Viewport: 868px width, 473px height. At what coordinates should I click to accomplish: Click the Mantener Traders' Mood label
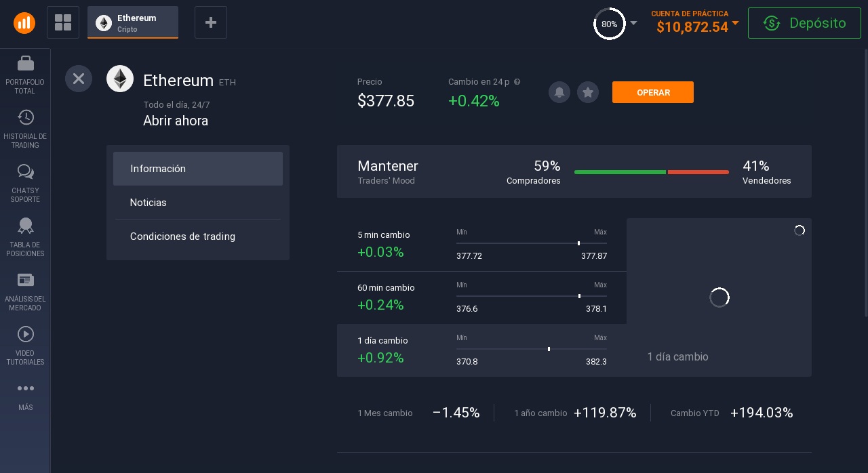point(388,171)
